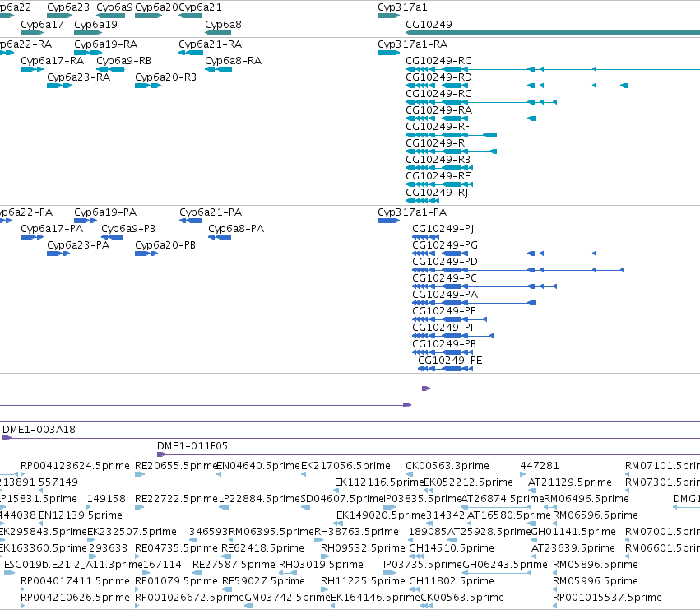Select transcript CG10249-RF
This screenshot has height=610, width=700.
pos(438,127)
